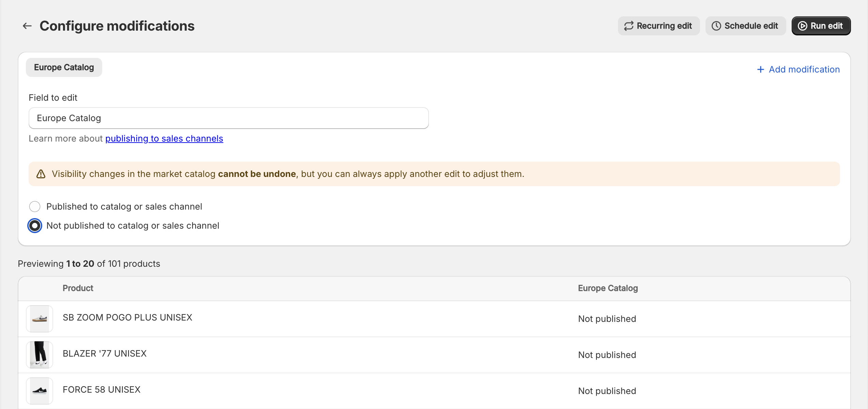Open FORCE 58 UNISEX product thumbnail
The width and height of the screenshot is (868, 409).
(40, 391)
